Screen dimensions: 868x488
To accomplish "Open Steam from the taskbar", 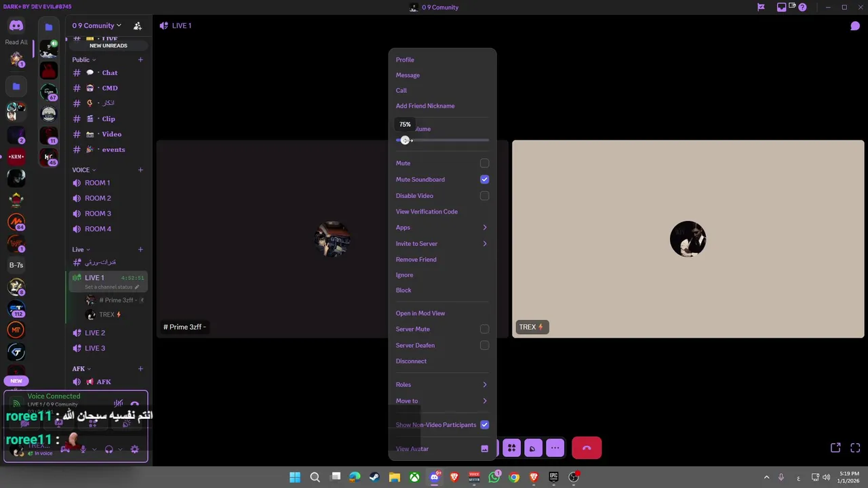I will 374,477.
